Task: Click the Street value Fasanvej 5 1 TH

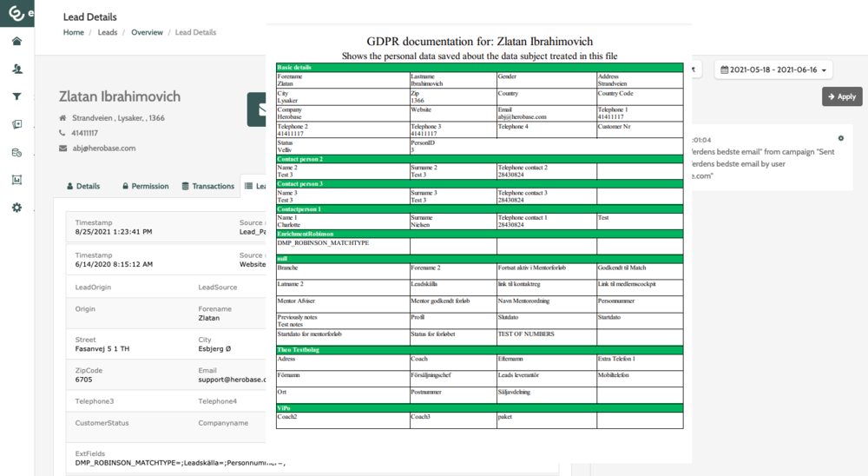Action: (x=102, y=348)
